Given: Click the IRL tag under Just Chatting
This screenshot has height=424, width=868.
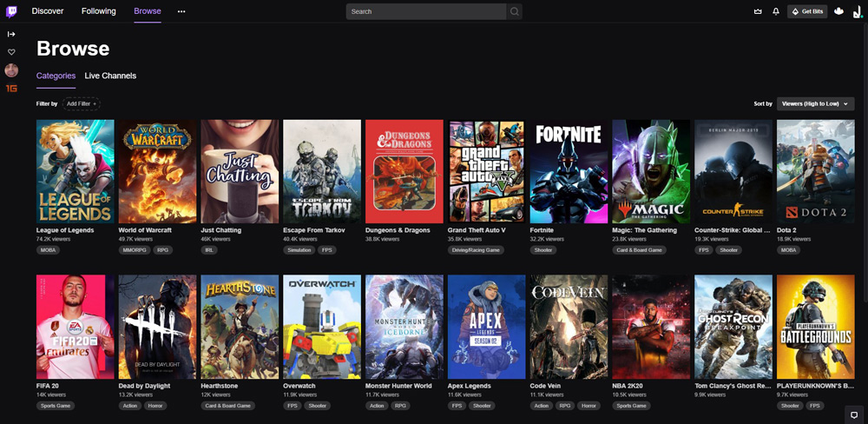Looking at the screenshot, I should click(x=209, y=250).
